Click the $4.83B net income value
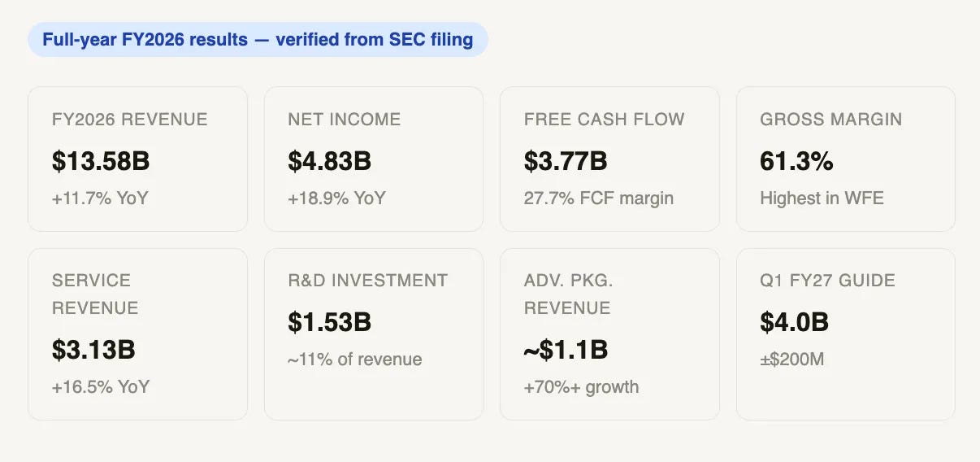 [329, 161]
